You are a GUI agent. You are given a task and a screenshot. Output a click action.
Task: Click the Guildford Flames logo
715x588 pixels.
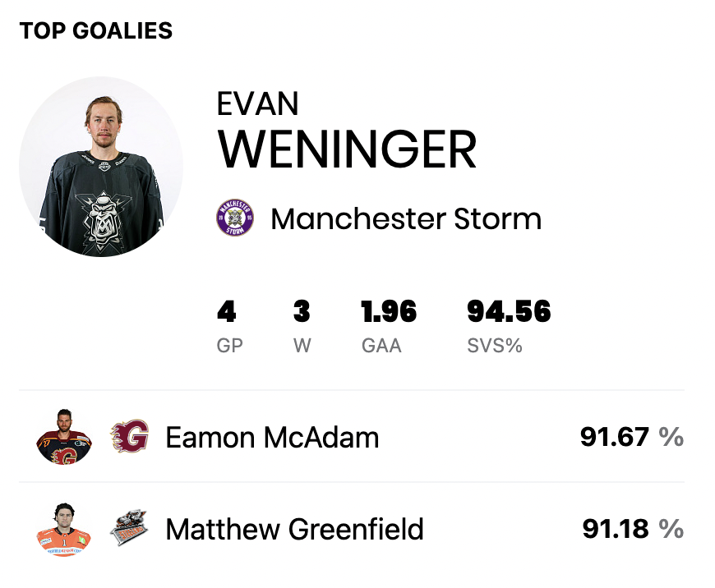(130, 436)
